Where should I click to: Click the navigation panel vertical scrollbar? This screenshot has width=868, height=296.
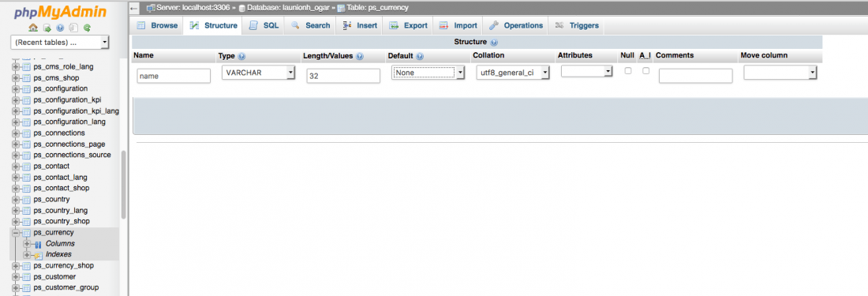[123, 185]
